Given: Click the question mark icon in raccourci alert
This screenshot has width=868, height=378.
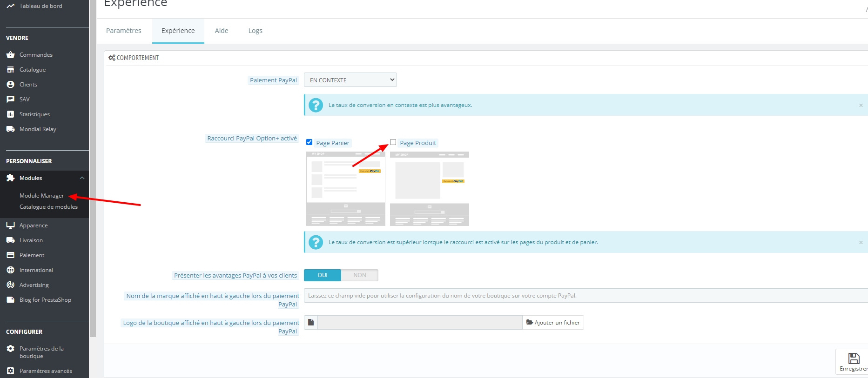Looking at the screenshot, I should click(x=316, y=242).
